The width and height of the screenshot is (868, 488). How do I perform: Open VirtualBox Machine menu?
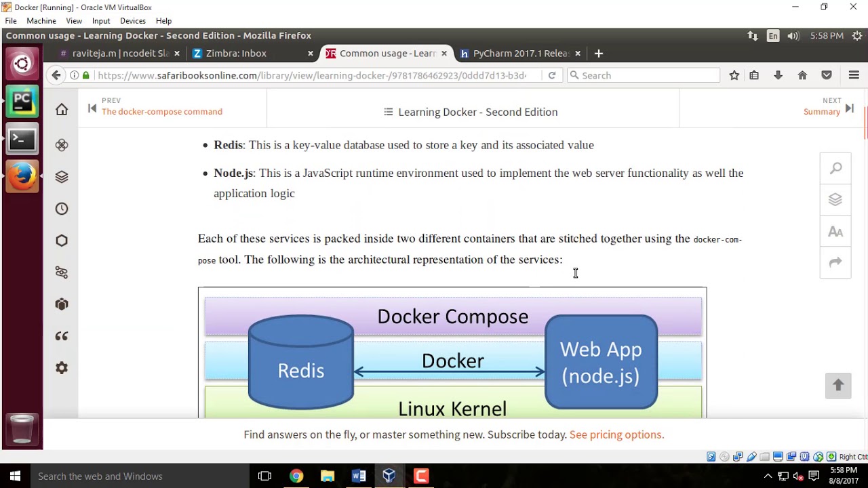coord(41,21)
